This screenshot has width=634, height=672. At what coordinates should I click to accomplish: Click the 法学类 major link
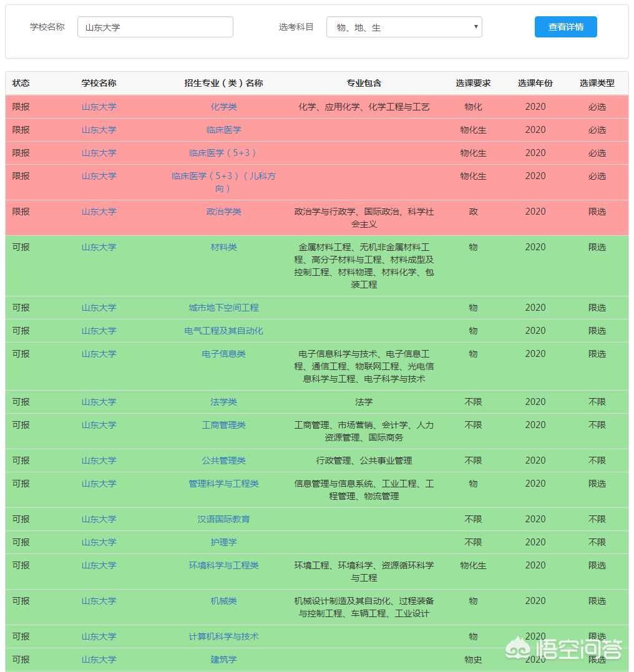[x=223, y=402]
